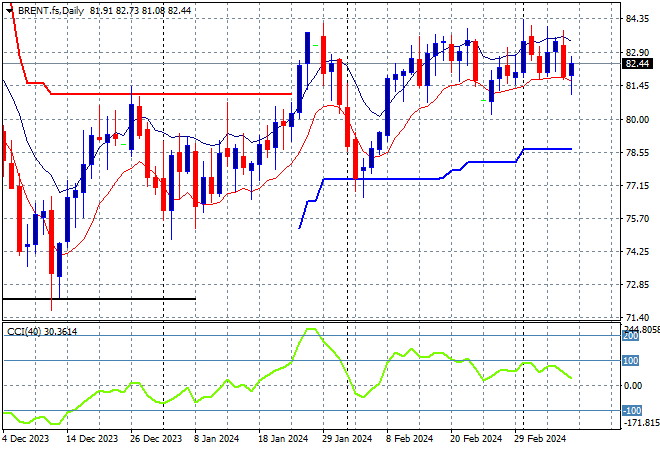Click the 78.55 price axis label
The image size is (660, 450).
coord(638,153)
